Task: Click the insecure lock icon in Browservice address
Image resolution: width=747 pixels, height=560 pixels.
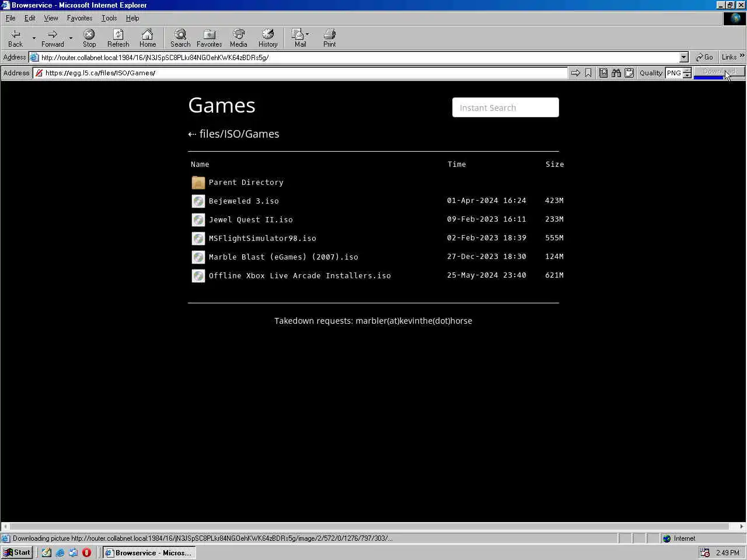Action: pos(39,73)
